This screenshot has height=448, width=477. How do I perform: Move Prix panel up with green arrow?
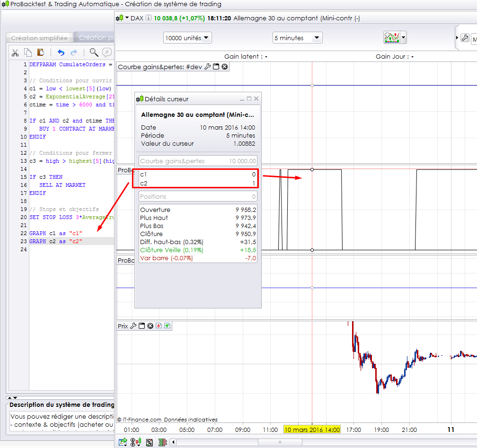click(168, 326)
